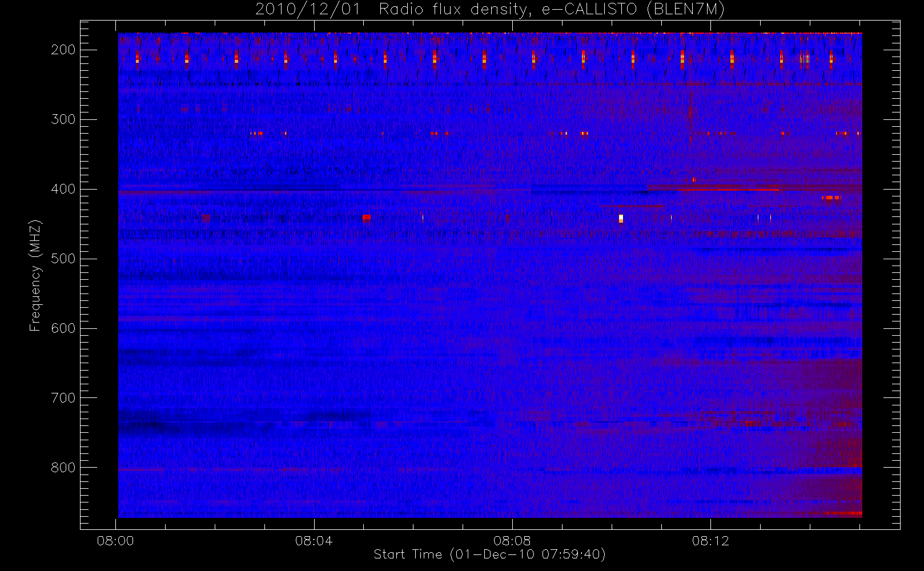
Task: Click the red burst near 440 MHz at 08:05
Action: (367, 218)
